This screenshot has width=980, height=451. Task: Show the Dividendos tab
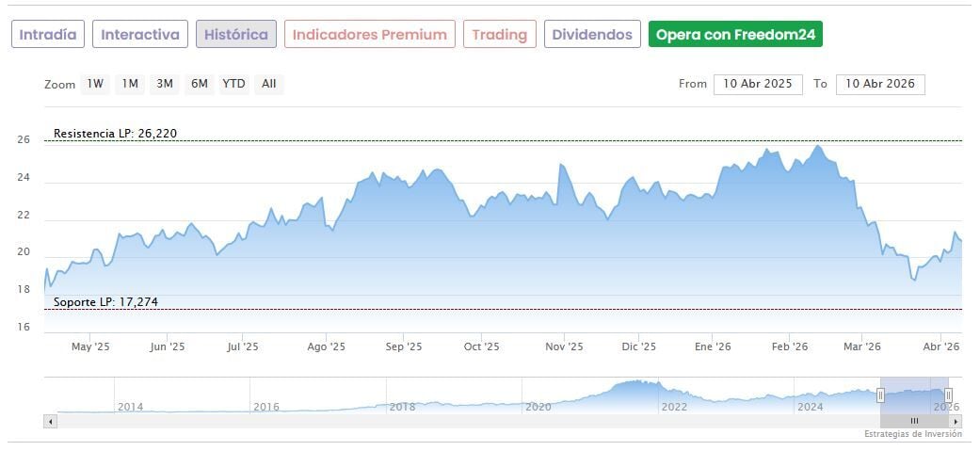(x=592, y=35)
